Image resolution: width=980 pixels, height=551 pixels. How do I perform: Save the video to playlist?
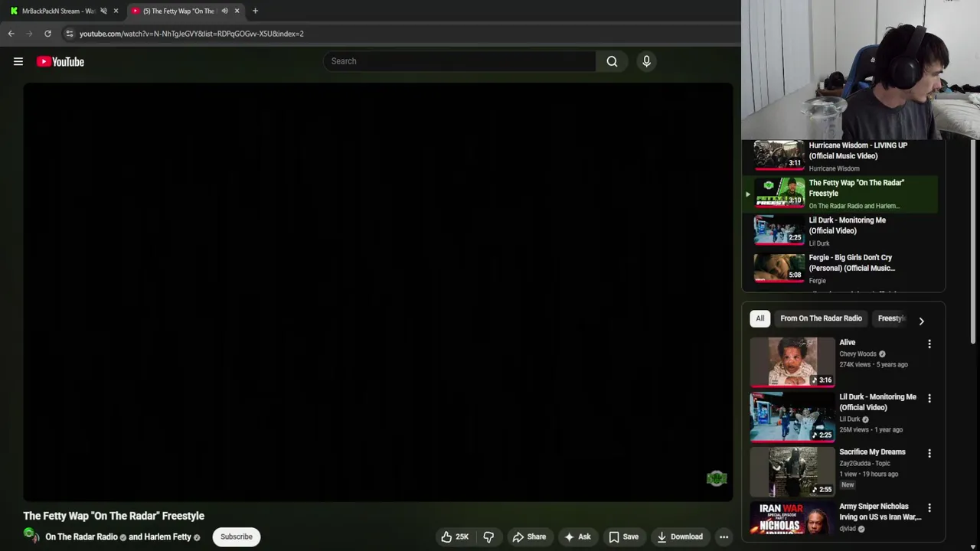(x=623, y=536)
